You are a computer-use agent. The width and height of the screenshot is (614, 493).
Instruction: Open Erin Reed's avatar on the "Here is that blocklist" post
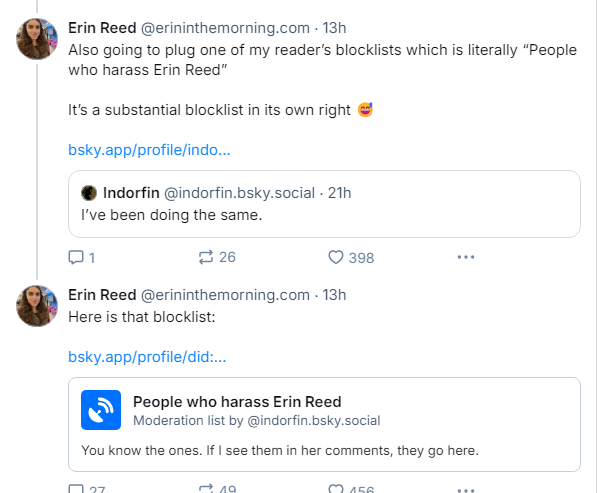point(37,305)
